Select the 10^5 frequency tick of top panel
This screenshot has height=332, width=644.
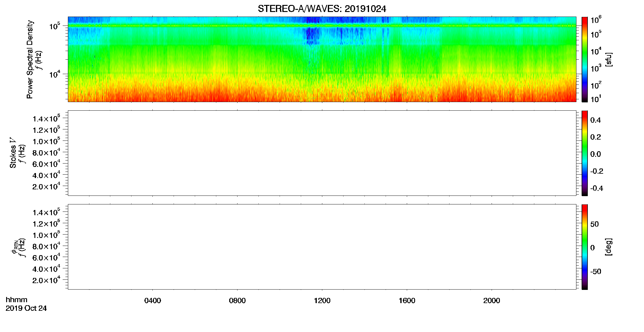55,26
